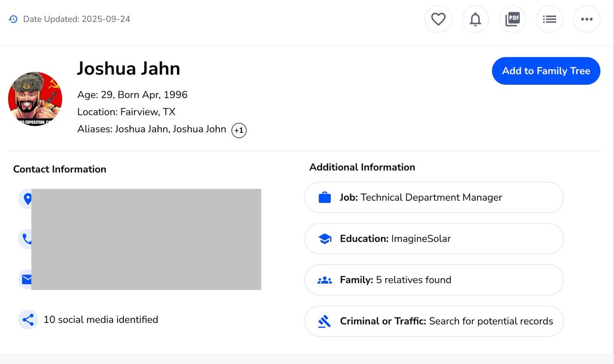614x364 pixels.
Task: Click the graduation cap Education icon
Action: point(324,239)
